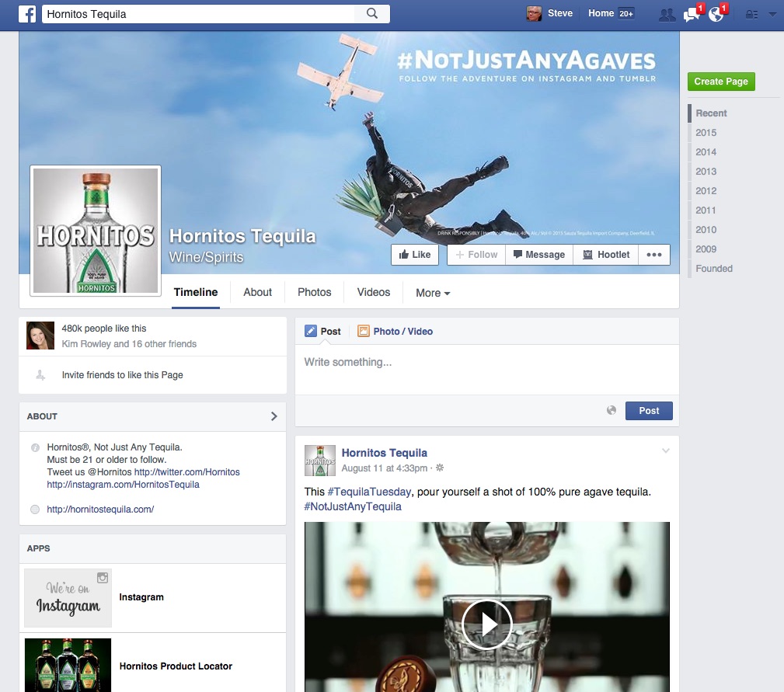Click the We're on Instagram app thumbnail
Viewport: 784px width, 692px height.
pos(68,598)
